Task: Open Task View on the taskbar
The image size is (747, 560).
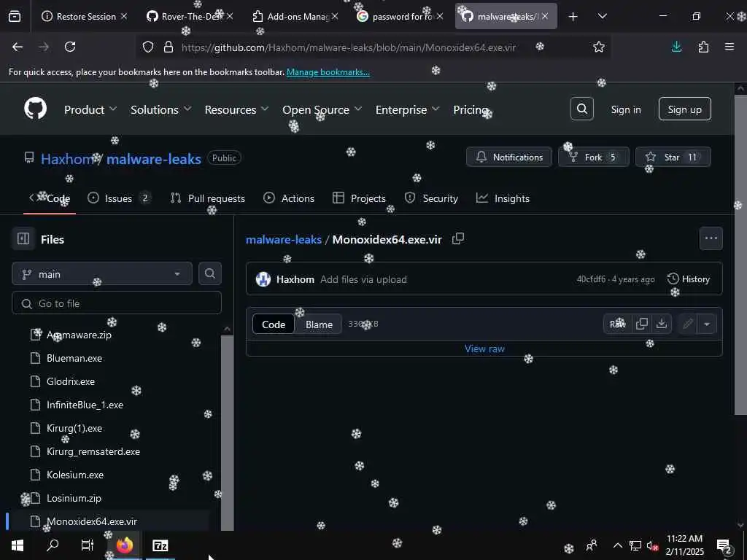Action: pyautogui.click(x=88, y=545)
